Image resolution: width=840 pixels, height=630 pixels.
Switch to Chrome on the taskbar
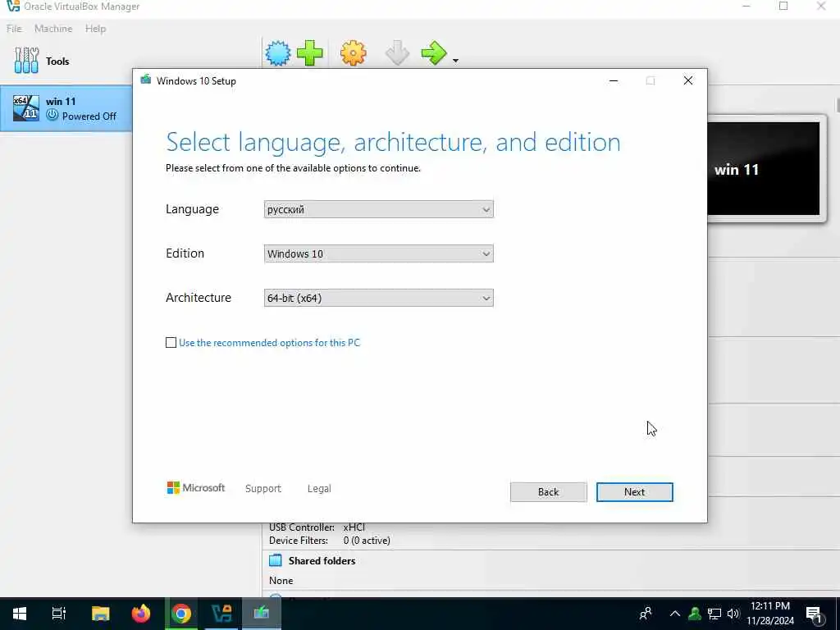point(181,614)
